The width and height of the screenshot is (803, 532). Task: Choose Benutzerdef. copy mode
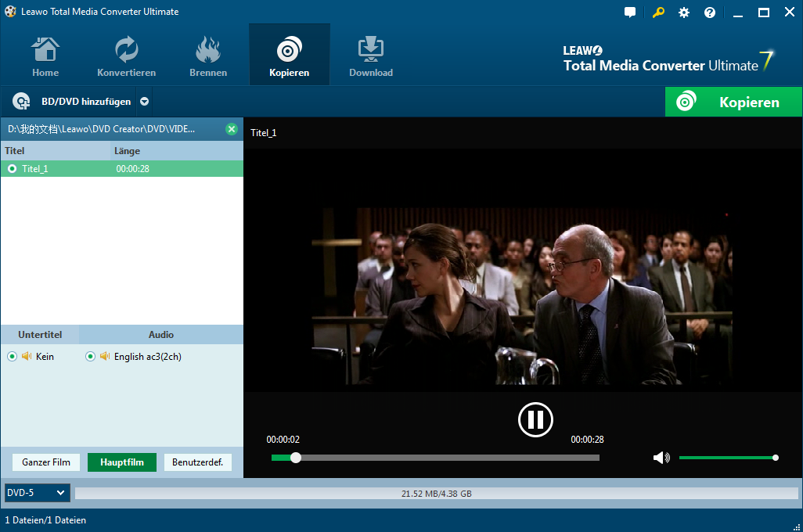point(198,462)
